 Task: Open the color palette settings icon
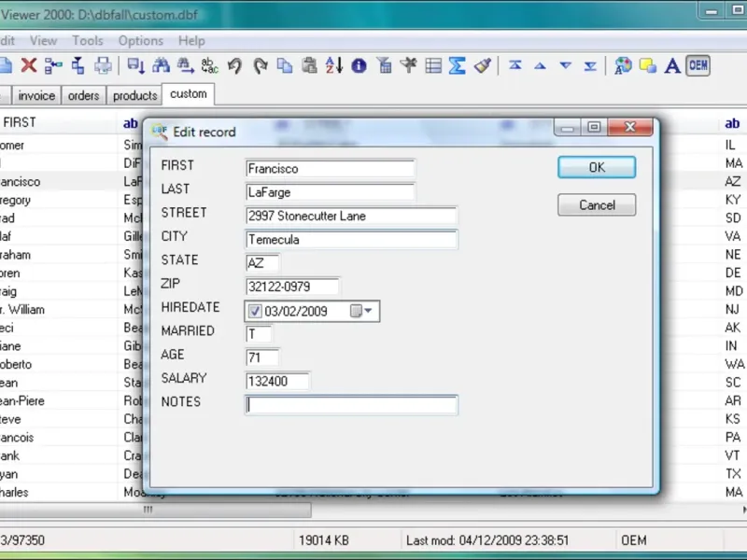623,65
